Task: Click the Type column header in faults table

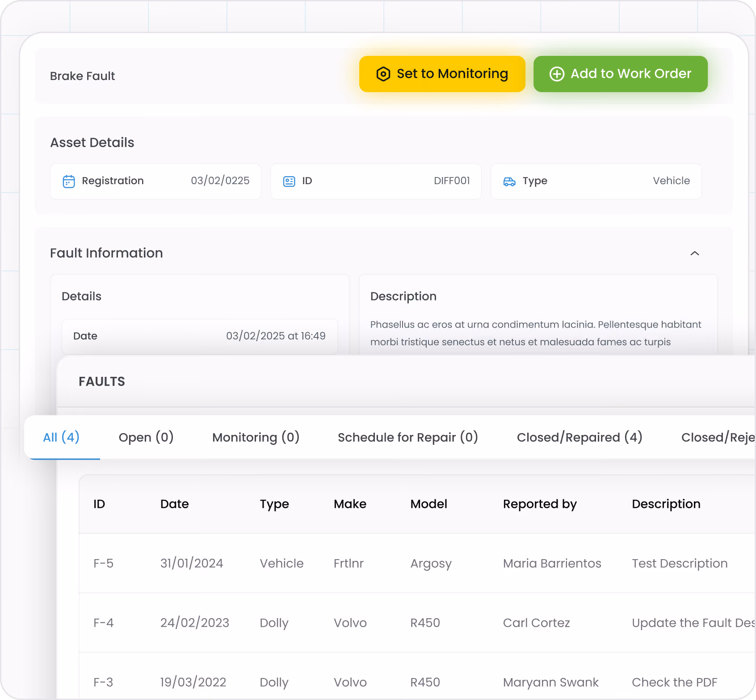Action: coord(274,504)
